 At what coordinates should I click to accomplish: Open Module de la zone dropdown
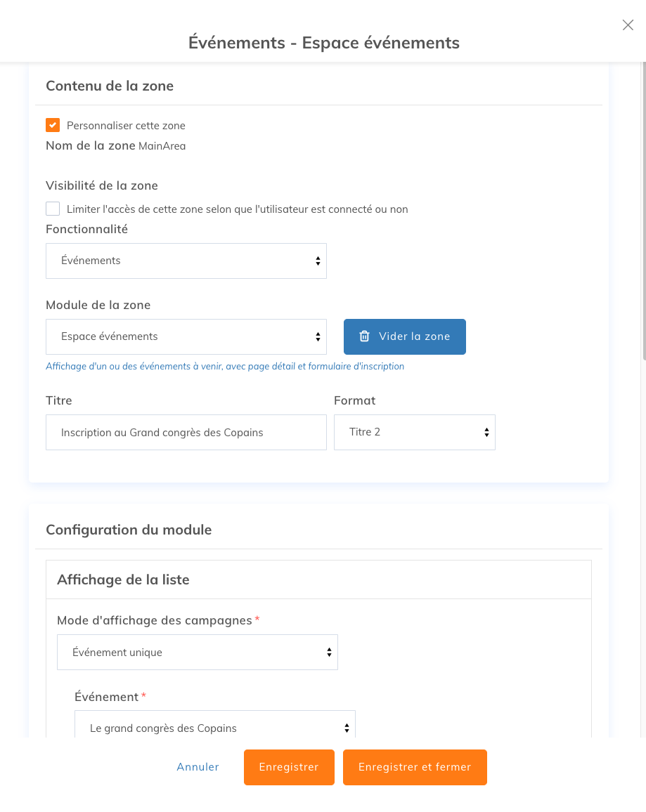click(186, 336)
